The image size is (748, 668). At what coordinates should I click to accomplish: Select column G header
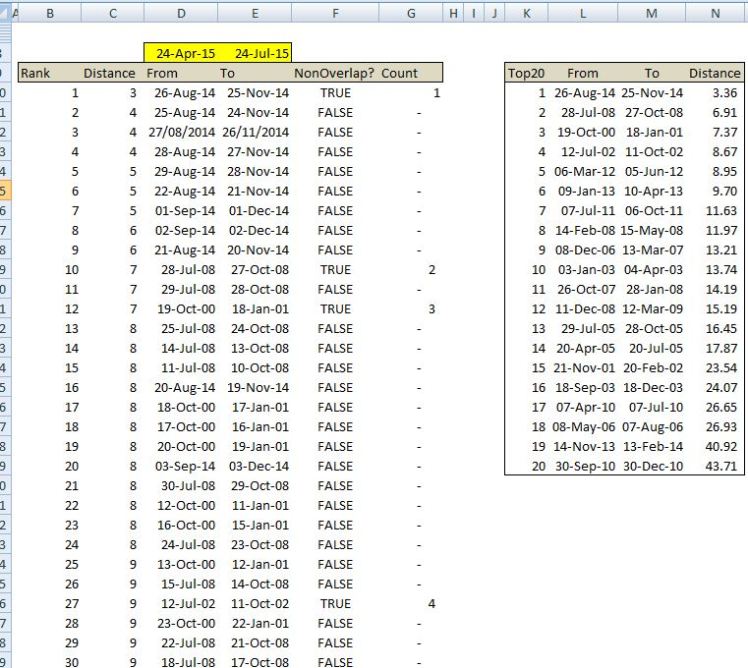411,11
